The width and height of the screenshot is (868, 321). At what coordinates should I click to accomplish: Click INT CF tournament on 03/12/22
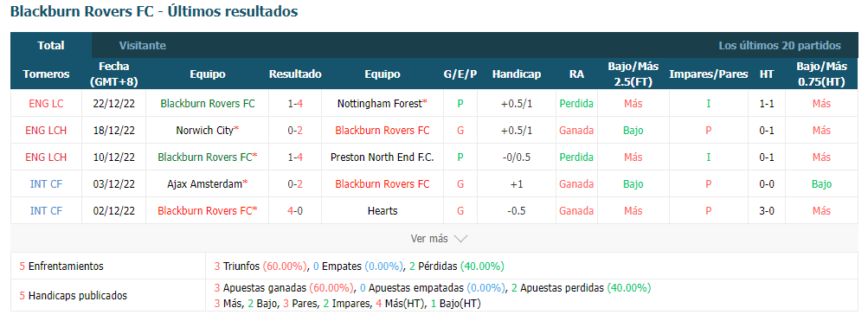pos(46,183)
